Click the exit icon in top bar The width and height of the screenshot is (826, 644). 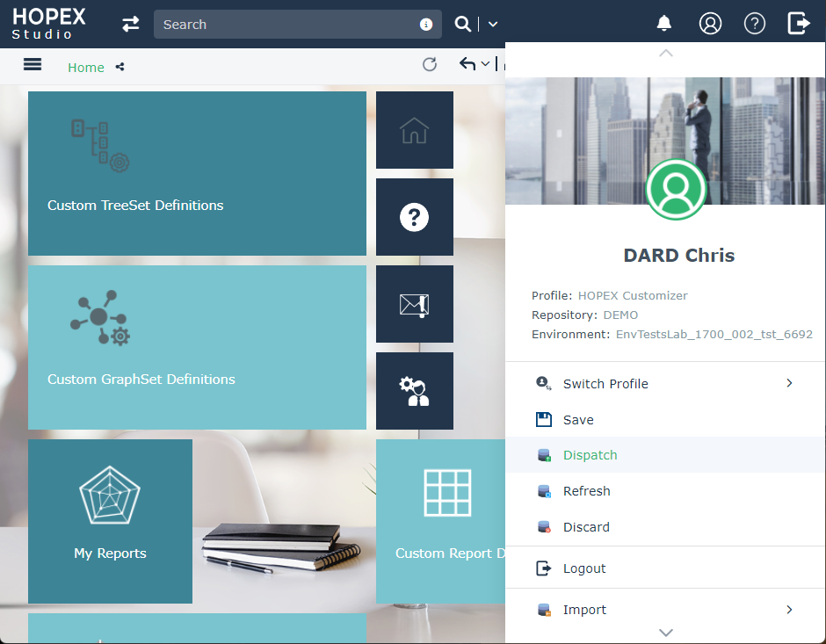point(799,24)
